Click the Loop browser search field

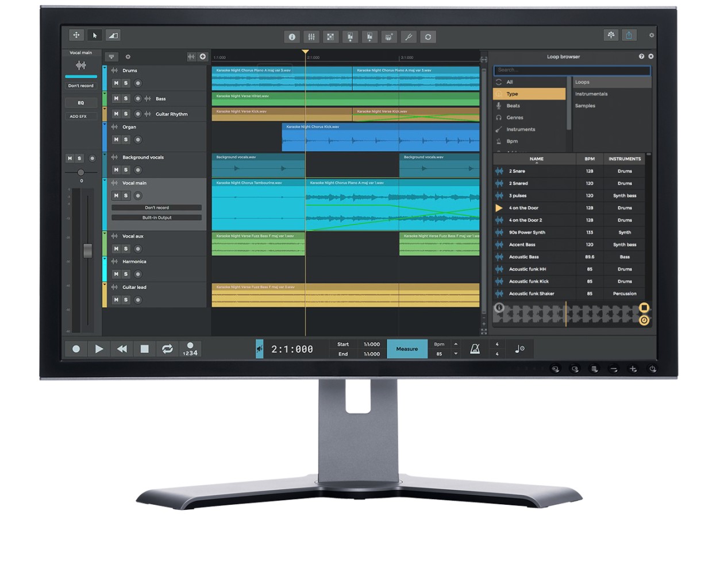(x=572, y=70)
